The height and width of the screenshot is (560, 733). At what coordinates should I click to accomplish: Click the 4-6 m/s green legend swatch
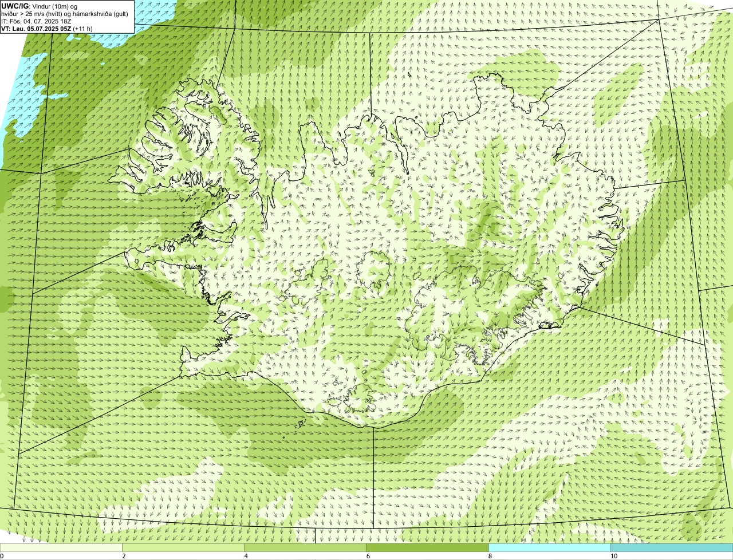tap(305, 547)
